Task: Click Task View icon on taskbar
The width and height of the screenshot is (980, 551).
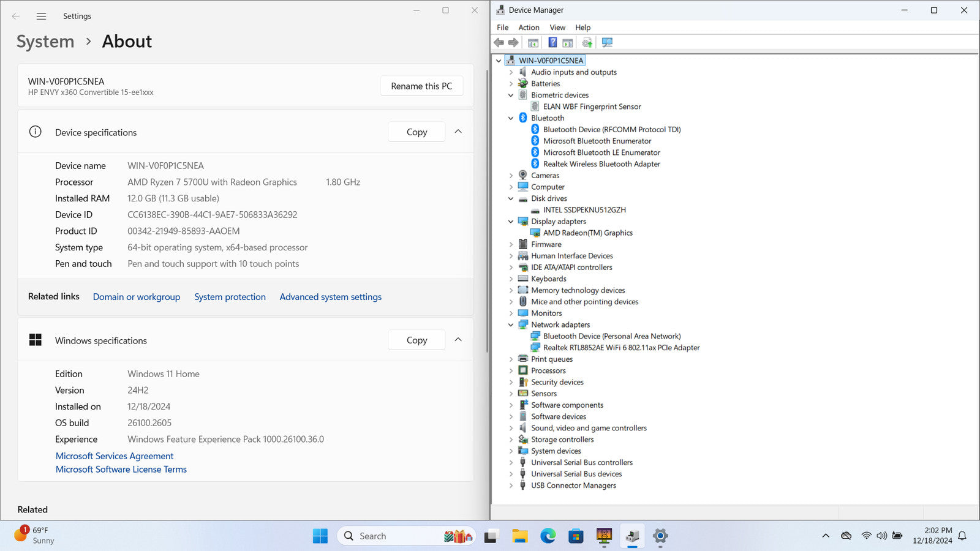Action: pyautogui.click(x=491, y=536)
